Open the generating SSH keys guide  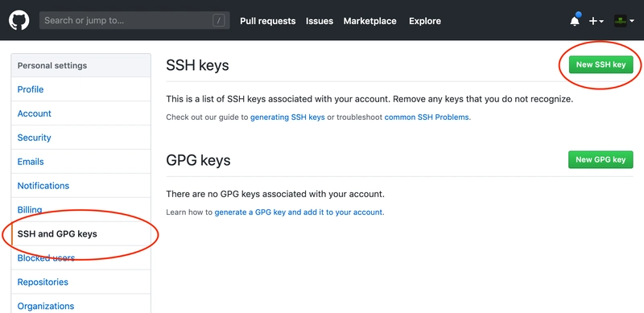coord(287,117)
